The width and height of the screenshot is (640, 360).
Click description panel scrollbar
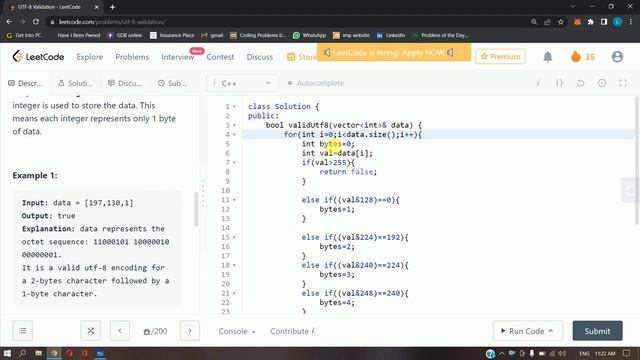pyautogui.click(x=196, y=209)
